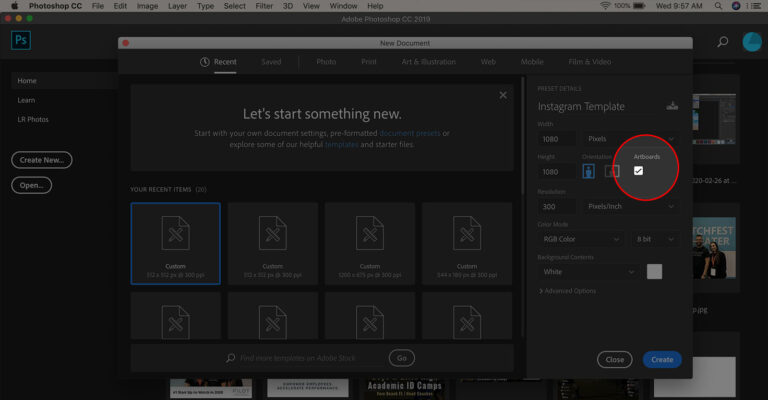This screenshot has width=768, height=400.
Task: Click the background color swatch beside White
Action: [654, 271]
